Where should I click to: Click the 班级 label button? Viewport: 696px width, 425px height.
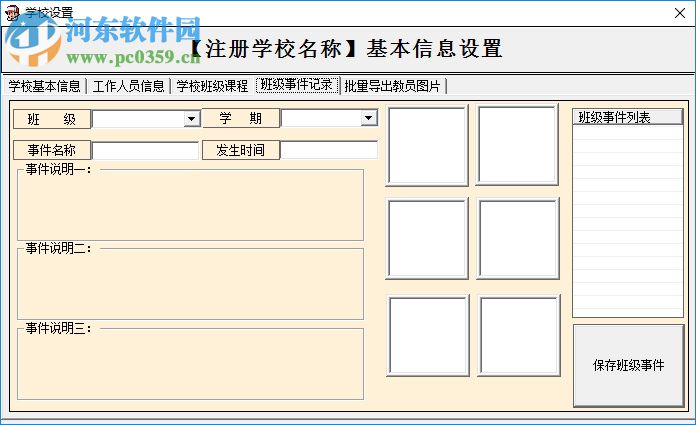tap(52, 119)
